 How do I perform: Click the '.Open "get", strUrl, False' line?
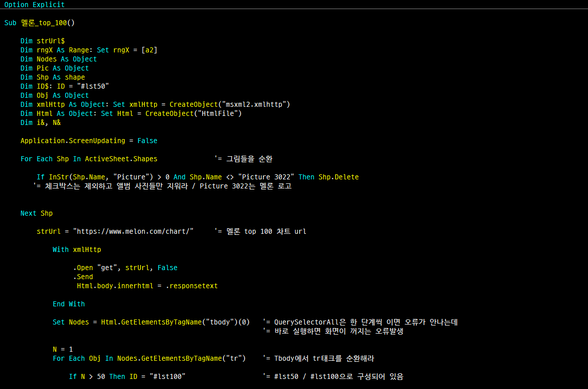coord(125,268)
